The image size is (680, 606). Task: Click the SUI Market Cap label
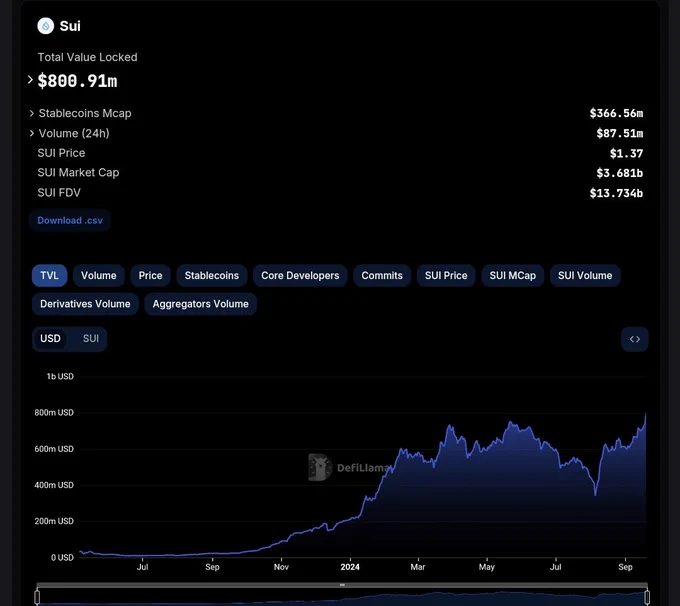point(78,173)
